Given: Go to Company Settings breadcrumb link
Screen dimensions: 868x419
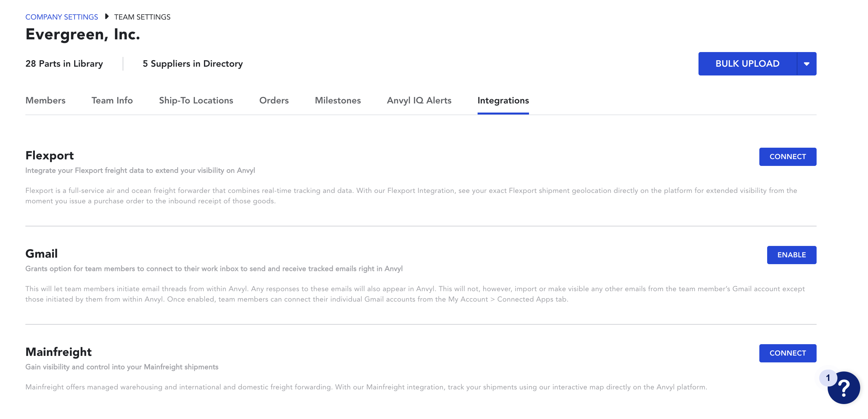Looking at the screenshot, I should click(x=62, y=17).
